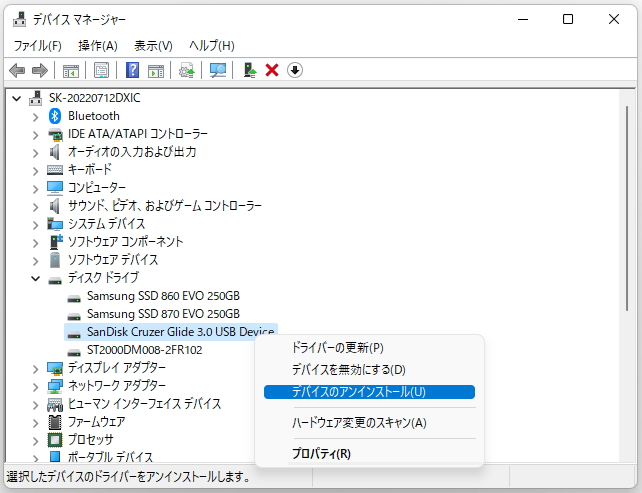
Task: Click the Bluetooth category icon
Action: tap(55, 116)
